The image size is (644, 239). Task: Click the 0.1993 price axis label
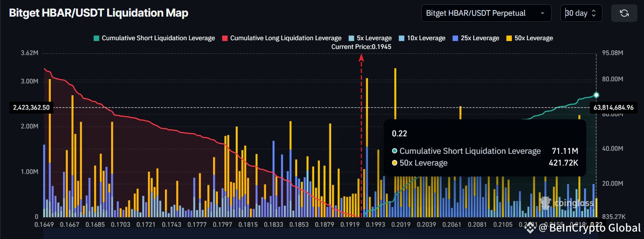point(376,225)
